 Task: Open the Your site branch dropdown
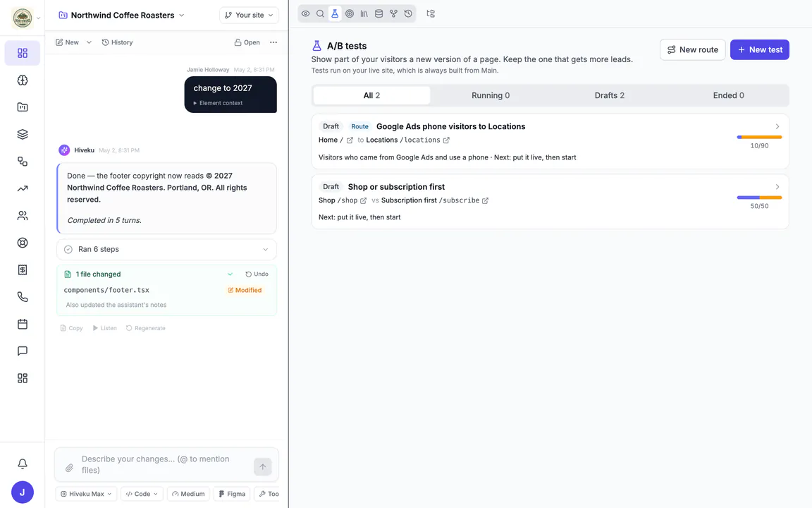[249, 15]
